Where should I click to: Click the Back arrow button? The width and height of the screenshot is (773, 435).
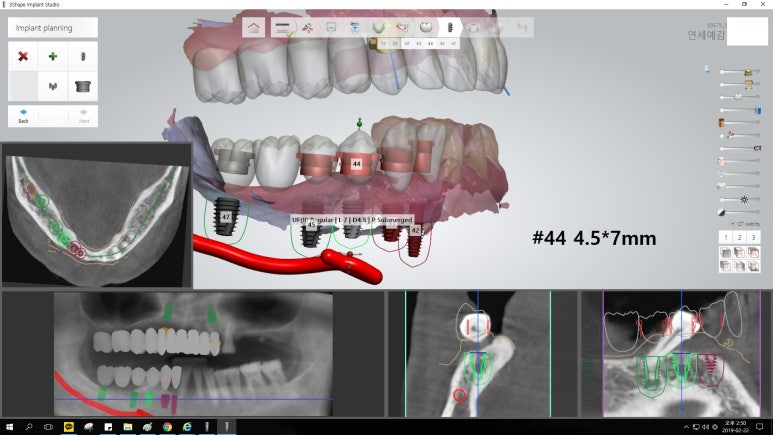click(23, 115)
